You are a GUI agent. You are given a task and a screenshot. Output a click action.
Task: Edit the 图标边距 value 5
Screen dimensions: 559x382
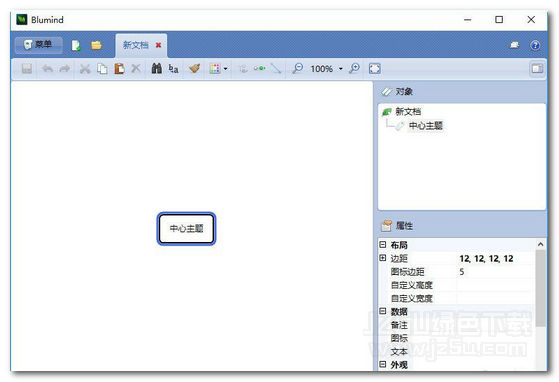496,272
